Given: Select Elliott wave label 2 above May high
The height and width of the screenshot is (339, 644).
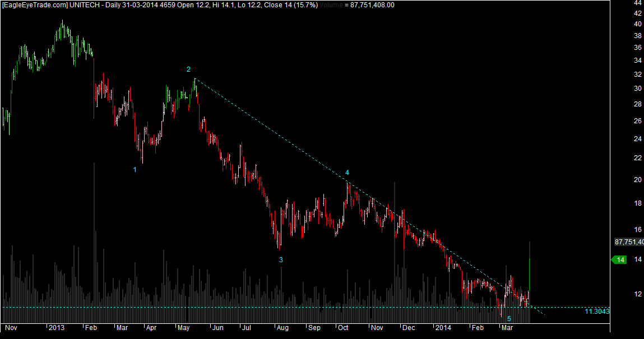Looking at the screenshot, I should [188, 69].
